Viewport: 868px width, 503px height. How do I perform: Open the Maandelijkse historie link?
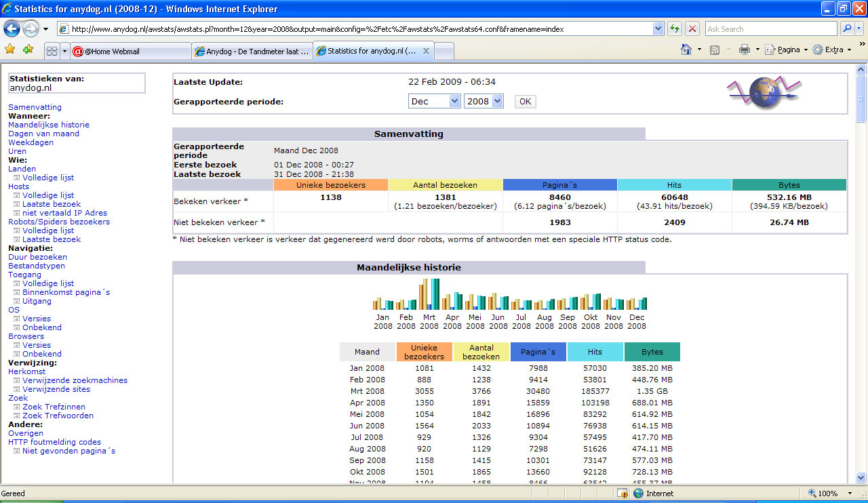point(49,125)
